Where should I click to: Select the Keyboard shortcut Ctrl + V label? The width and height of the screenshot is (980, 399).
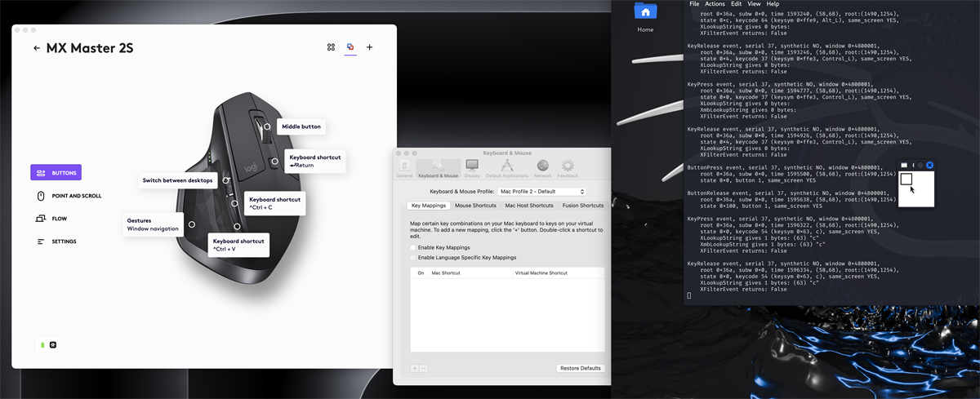[238, 245]
